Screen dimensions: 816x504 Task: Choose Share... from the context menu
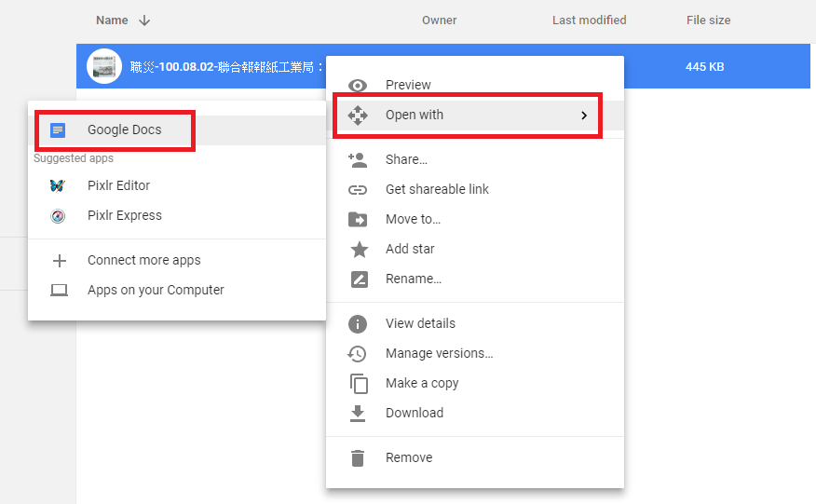(x=475, y=159)
